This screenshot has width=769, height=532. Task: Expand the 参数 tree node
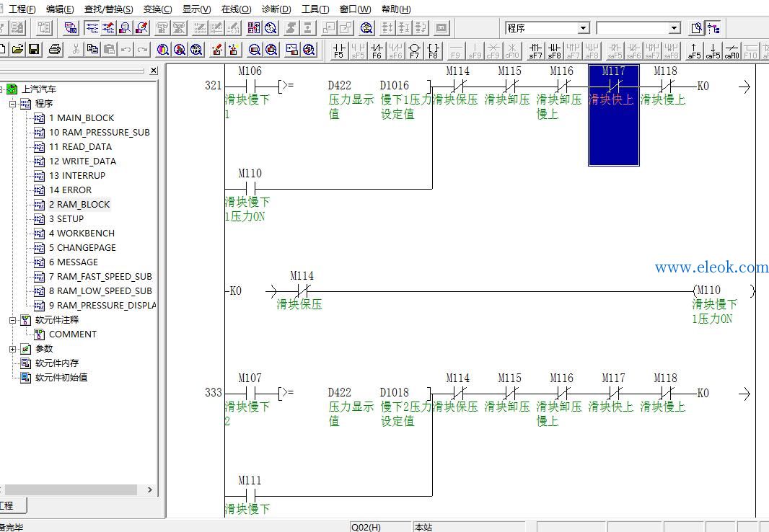12,349
